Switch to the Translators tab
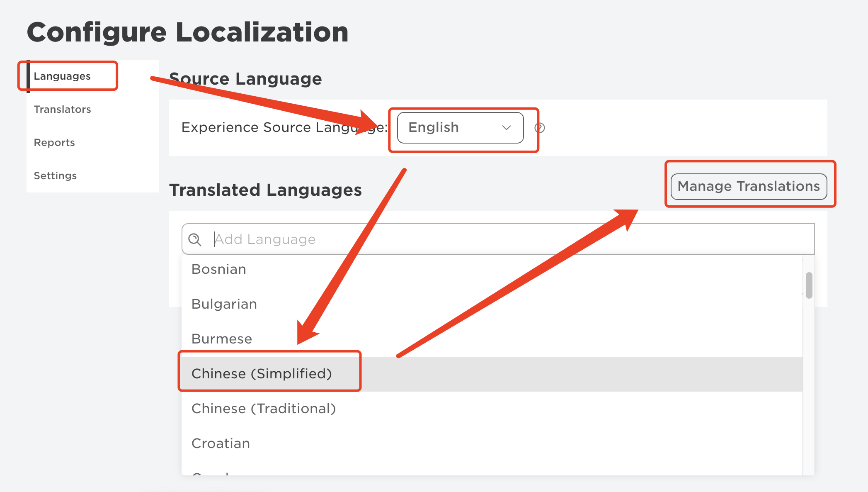Screen dimensions: 868x492 tap(62, 110)
